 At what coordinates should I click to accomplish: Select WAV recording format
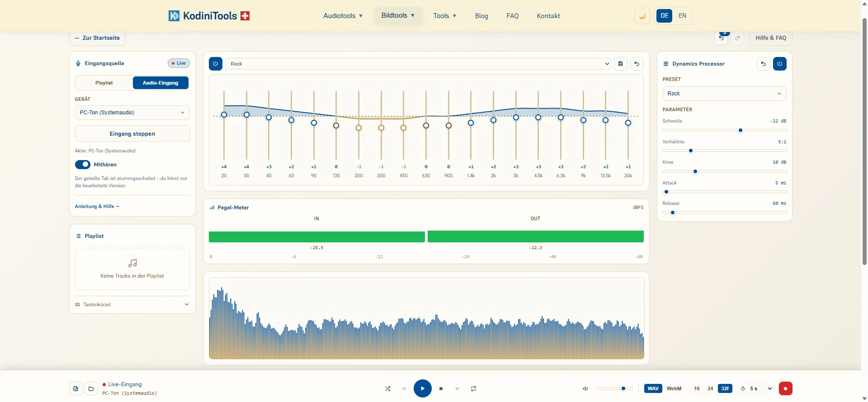click(653, 388)
